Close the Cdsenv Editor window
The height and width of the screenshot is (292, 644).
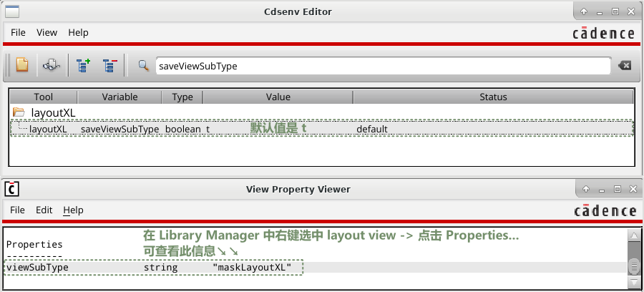631,11
